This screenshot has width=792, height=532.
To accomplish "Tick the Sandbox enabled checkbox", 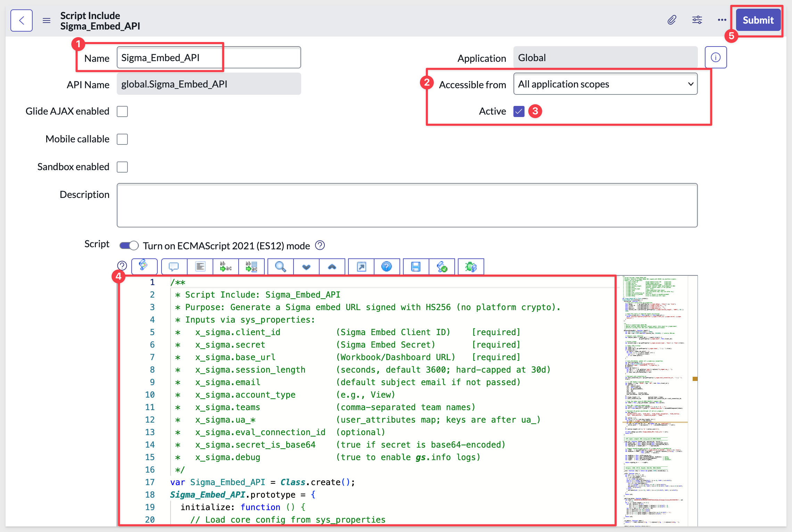I will pos(122,167).
